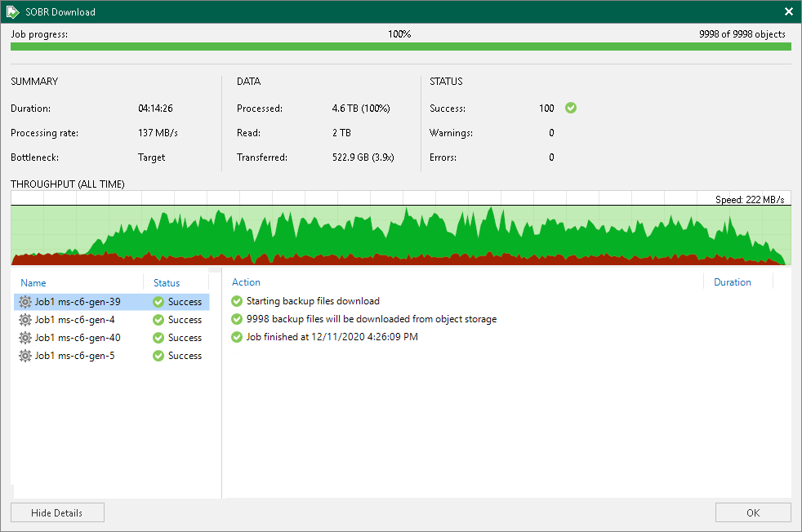The height and width of the screenshot is (532, 802).
Task: Click the Action column header
Action: pos(246,282)
